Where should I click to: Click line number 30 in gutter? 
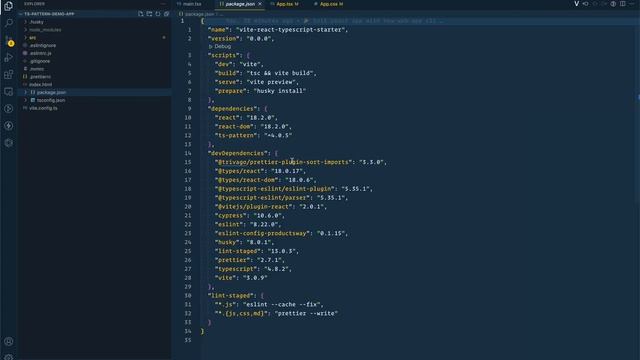tap(188, 296)
